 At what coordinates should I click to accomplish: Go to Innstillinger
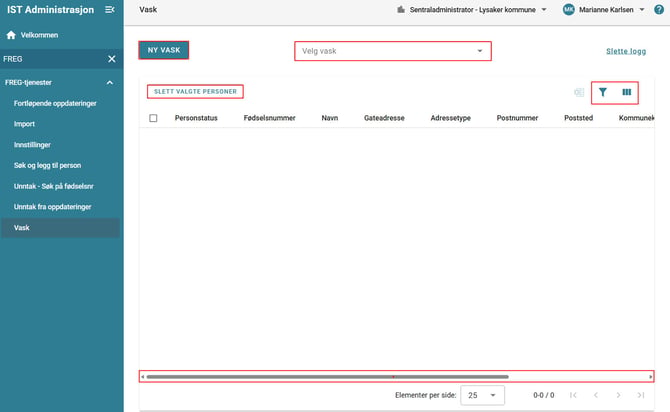32,145
